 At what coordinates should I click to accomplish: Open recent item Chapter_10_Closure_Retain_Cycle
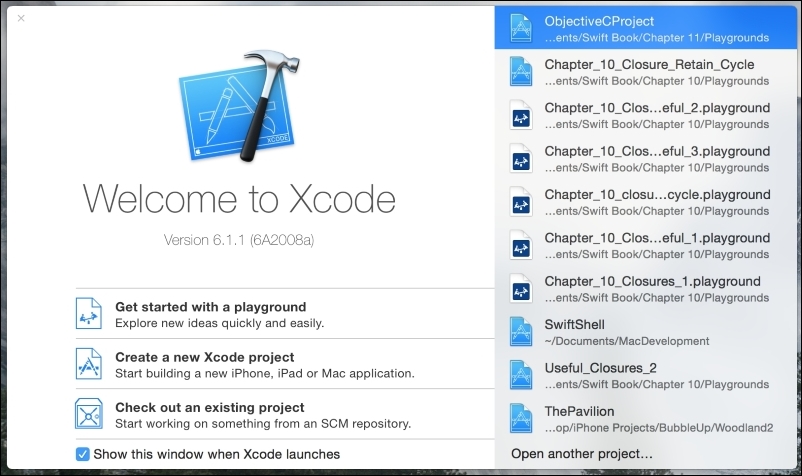tap(645, 72)
